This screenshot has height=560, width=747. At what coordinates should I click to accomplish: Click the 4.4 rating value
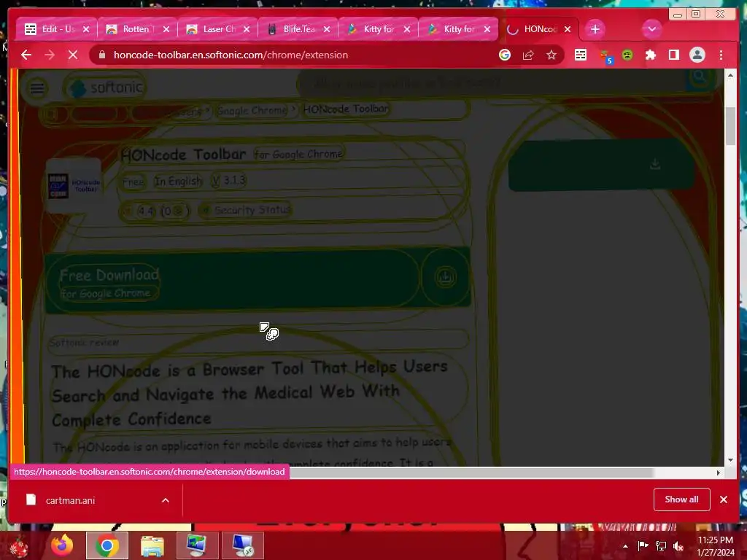(x=145, y=211)
